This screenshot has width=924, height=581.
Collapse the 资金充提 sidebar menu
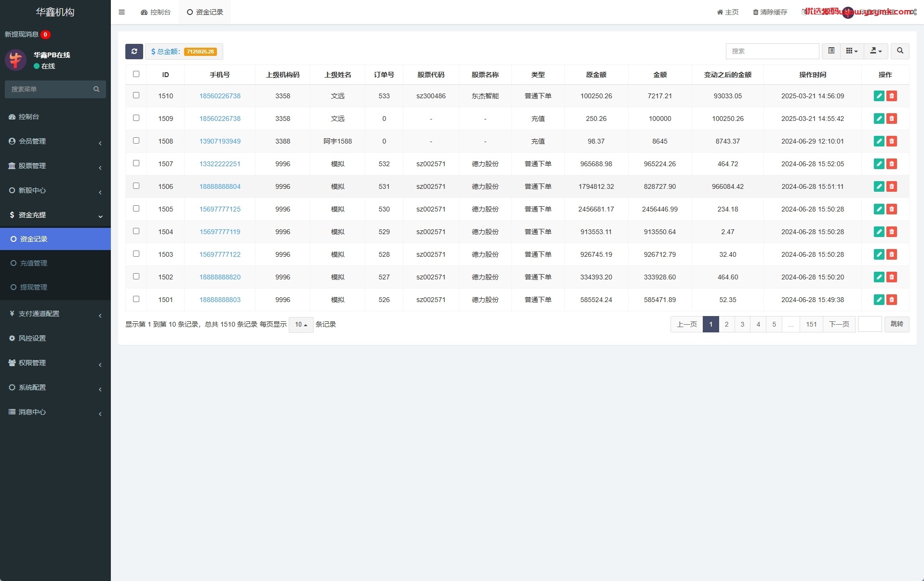(x=55, y=215)
